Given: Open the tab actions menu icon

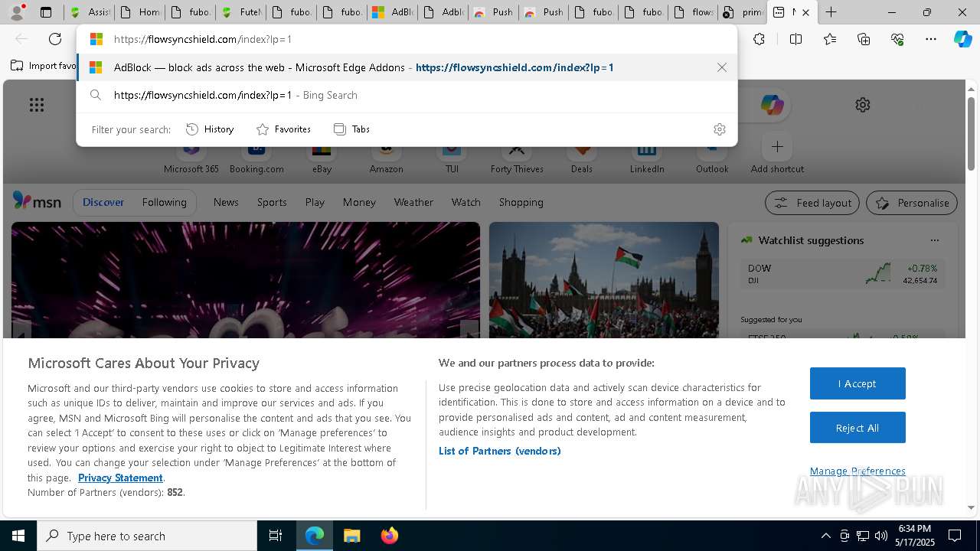Looking at the screenshot, I should pos(46,12).
